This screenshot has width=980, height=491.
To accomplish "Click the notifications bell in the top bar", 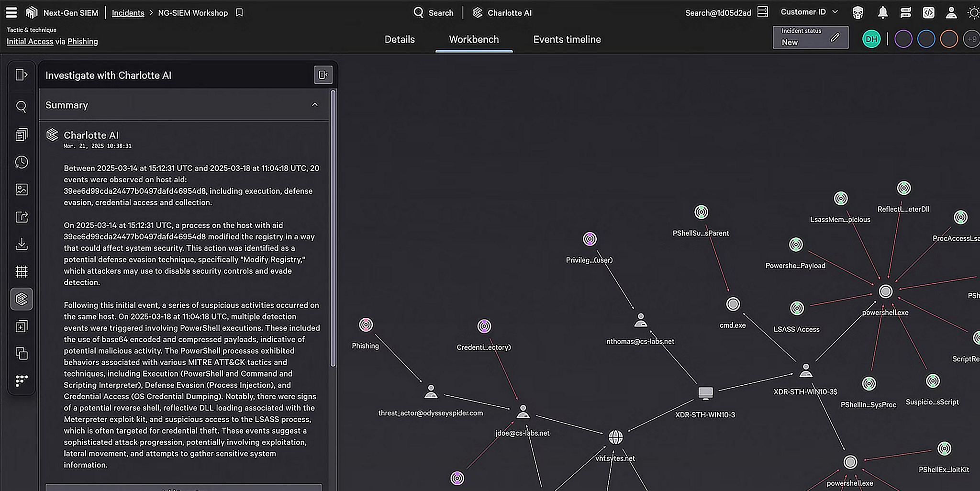I will click(x=882, y=12).
